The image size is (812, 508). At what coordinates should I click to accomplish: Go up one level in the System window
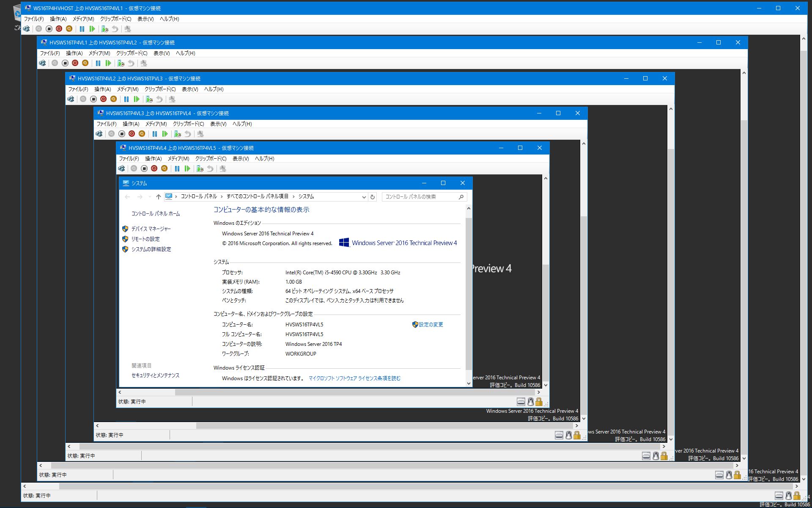pos(158,196)
